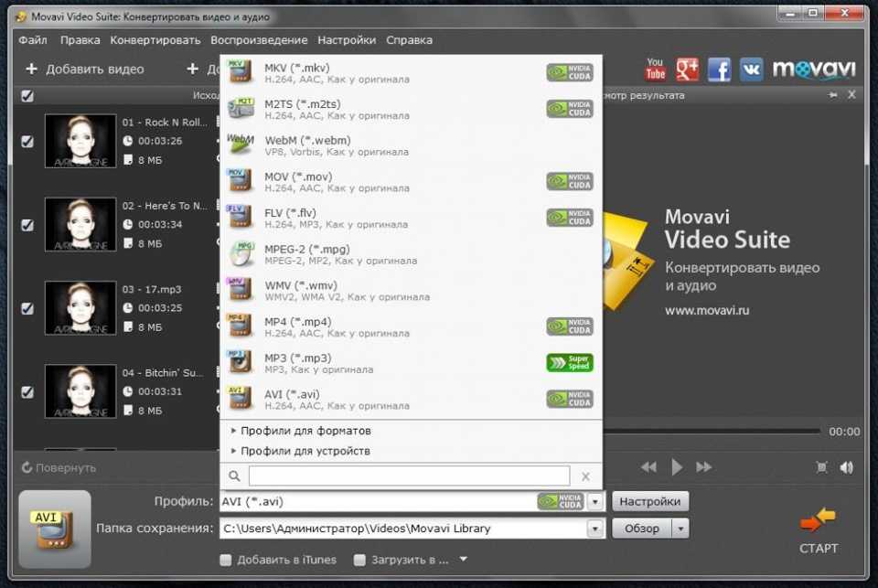878x588 pixels.
Task: Click the FLV format icon
Action: [241, 218]
